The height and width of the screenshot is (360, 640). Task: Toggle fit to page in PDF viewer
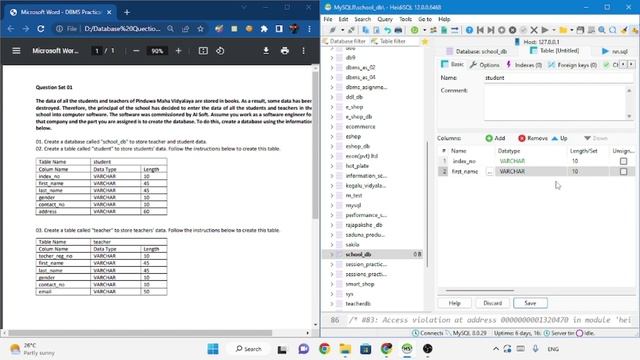pos(203,51)
